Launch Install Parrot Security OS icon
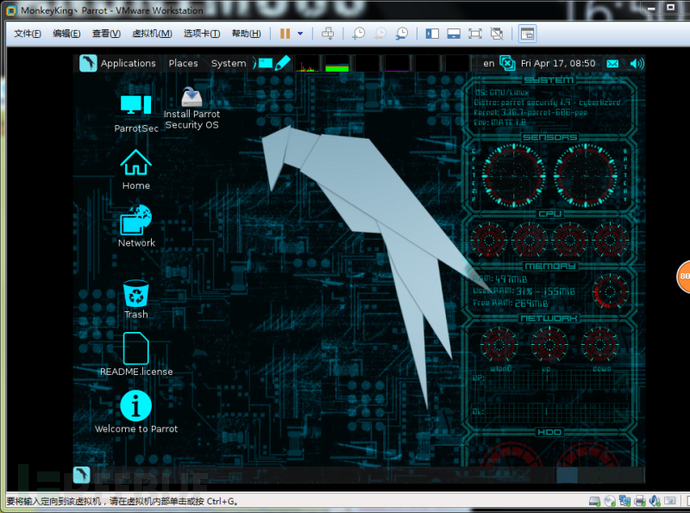This screenshot has width=690, height=513. click(192, 108)
